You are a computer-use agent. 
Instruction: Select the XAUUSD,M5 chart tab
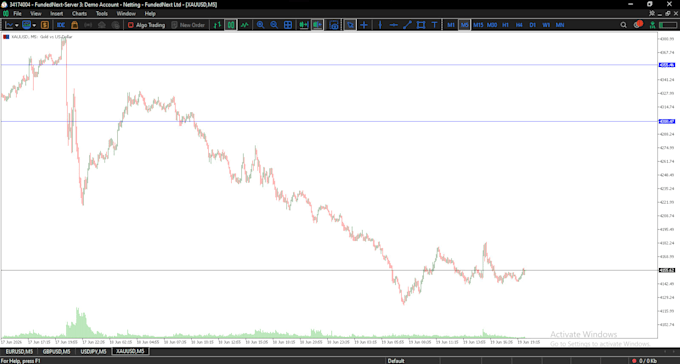pos(131,351)
